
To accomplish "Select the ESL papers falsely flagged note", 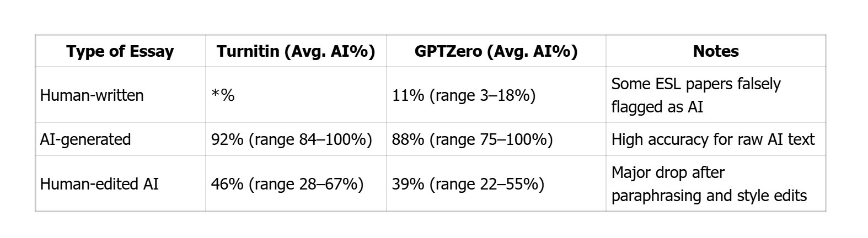I will point(696,95).
